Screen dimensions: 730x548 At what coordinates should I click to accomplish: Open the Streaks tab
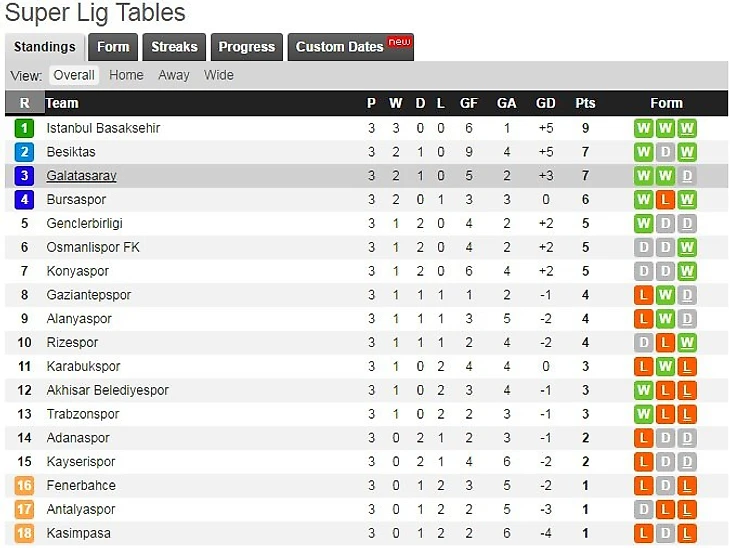pos(174,47)
